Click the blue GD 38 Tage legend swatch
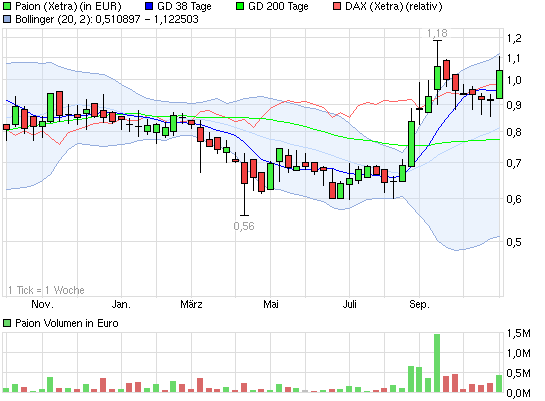Image resolution: width=545 pixels, height=401 pixels. 149,6
